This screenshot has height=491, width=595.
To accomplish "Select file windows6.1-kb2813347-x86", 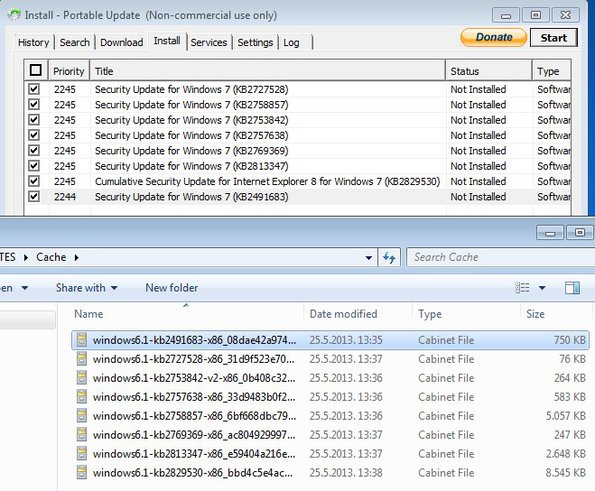I will [330, 453].
